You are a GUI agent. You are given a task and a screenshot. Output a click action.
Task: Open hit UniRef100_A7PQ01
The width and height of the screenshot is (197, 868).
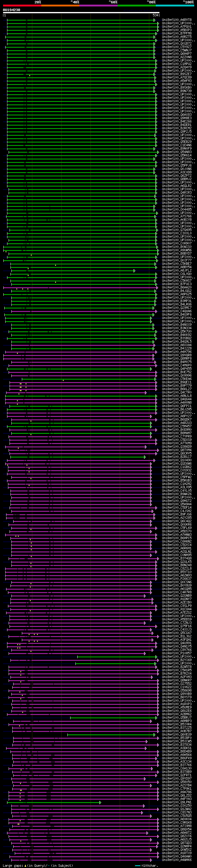click(176, 26)
